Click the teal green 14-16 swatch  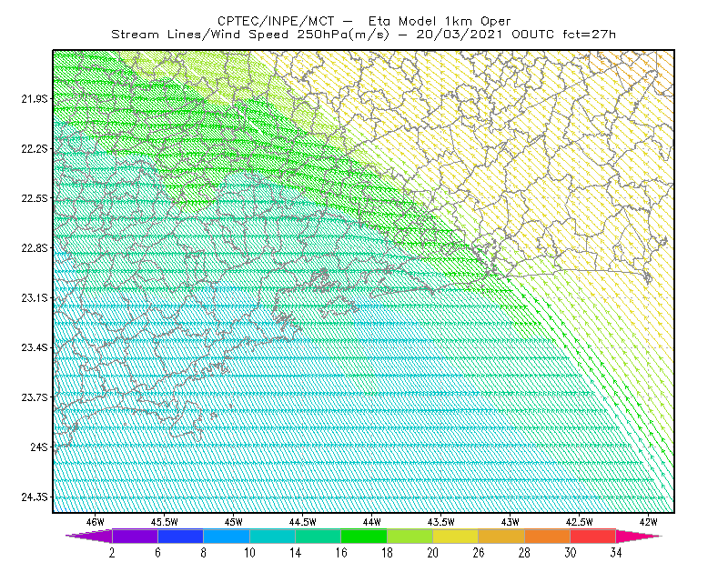(x=318, y=536)
